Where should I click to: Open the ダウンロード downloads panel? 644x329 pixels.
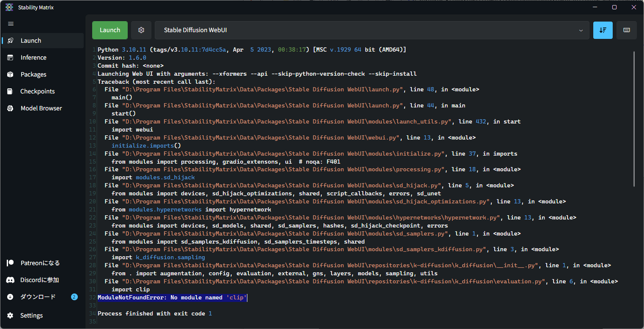click(x=43, y=297)
